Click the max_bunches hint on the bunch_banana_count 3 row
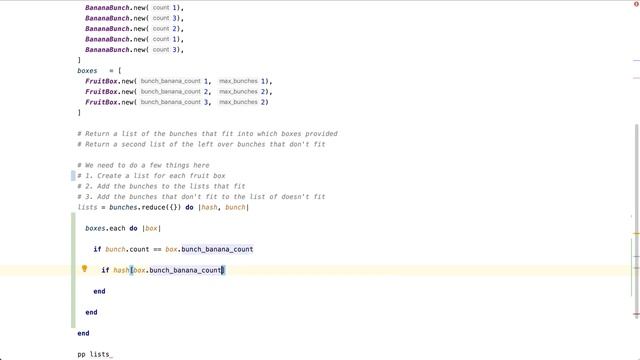 point(238,102)
